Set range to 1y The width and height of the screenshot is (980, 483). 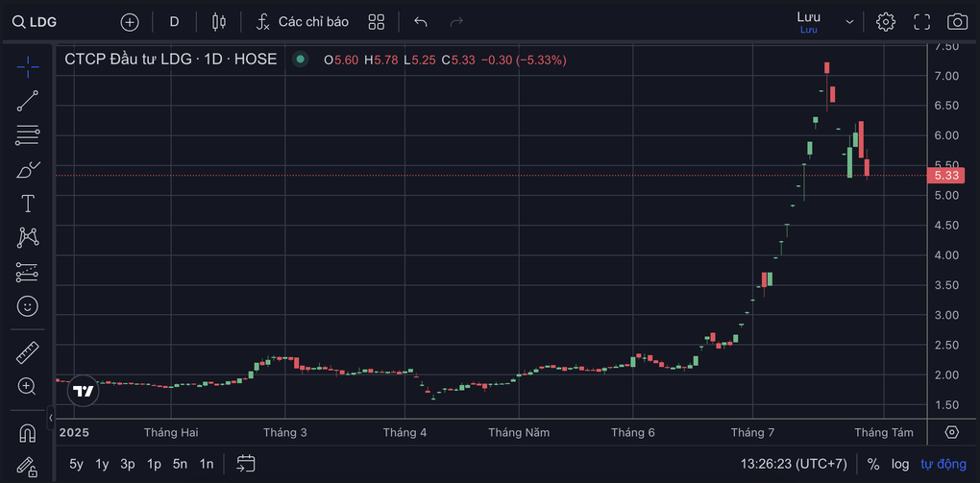point(102,464)
